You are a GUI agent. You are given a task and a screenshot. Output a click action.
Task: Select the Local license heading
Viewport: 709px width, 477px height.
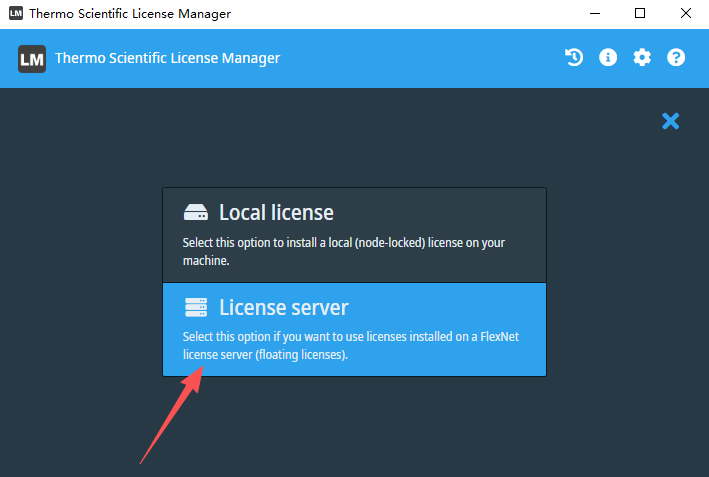(x=276, y=213)
